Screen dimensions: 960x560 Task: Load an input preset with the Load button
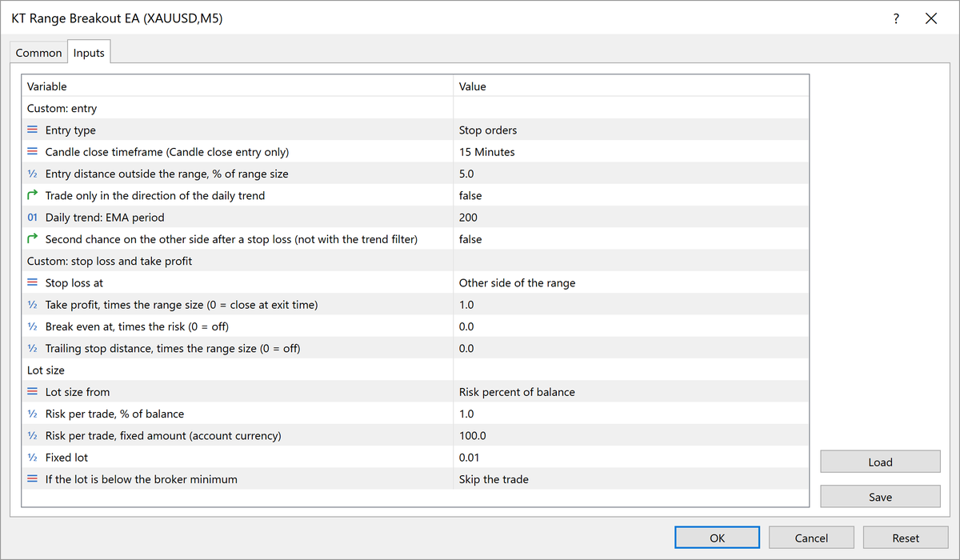point(880,462)
